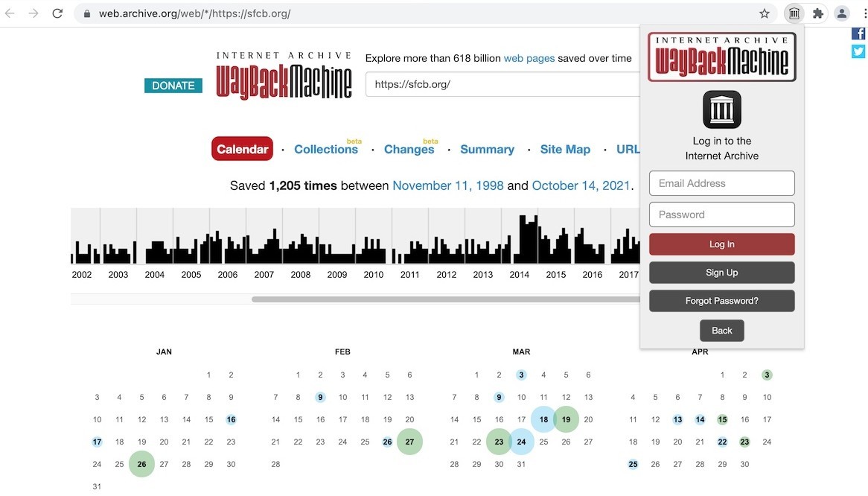868x496 pixels.
Task: Open the April 22 snapshot
Action: (x=722, y=442)
